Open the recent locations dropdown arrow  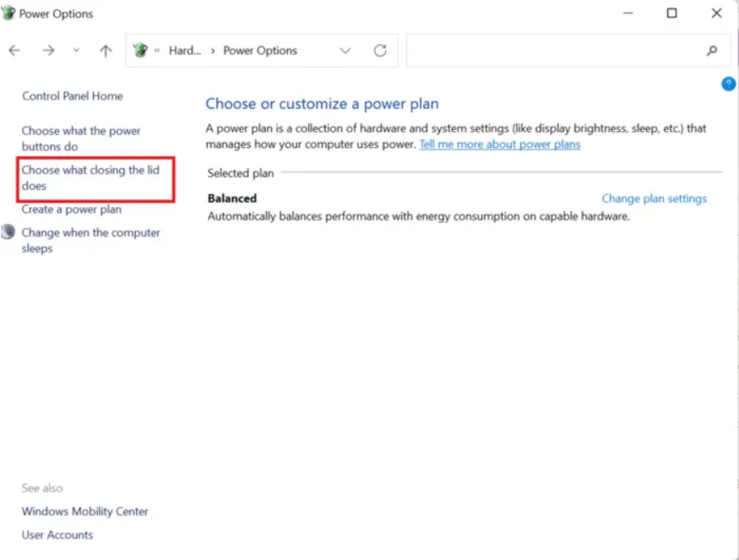[x=76, y=51]
